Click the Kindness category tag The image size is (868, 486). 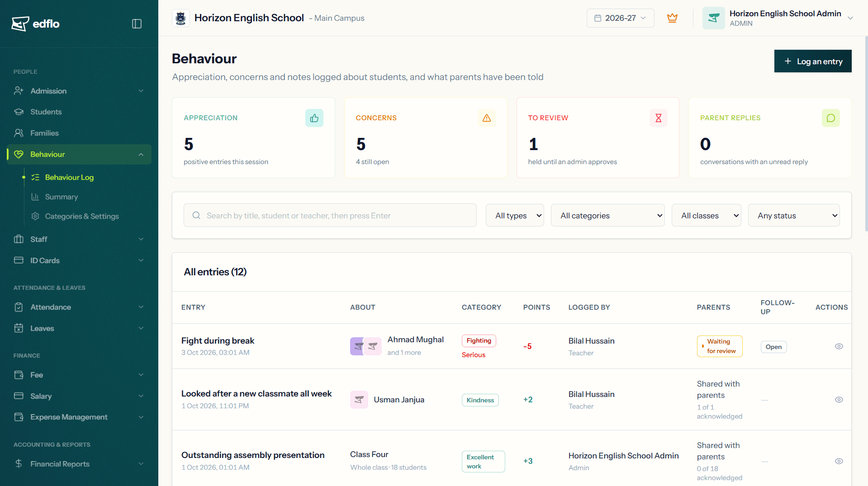(x=480, y=400)
